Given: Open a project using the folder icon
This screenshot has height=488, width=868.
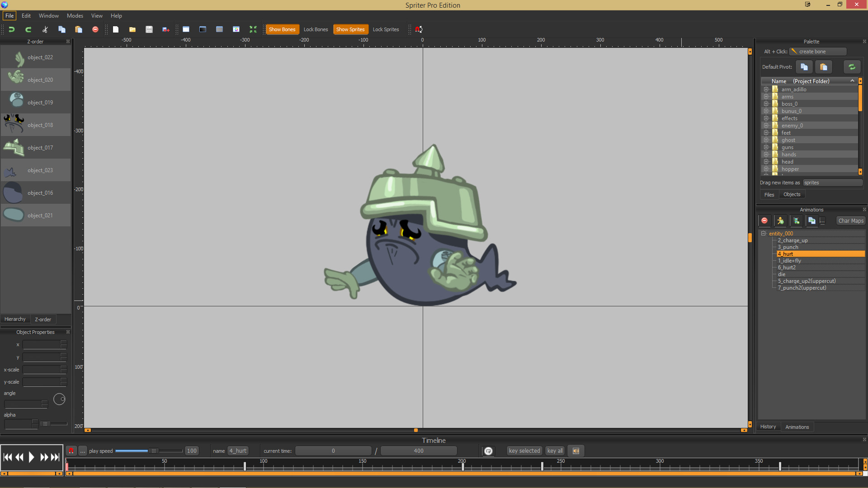Looking at the screenshot, I should tap(132, 29).
